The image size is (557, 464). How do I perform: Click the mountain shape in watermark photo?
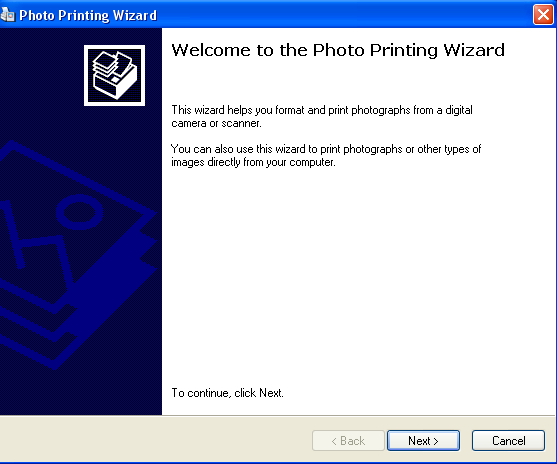(36, 245)
